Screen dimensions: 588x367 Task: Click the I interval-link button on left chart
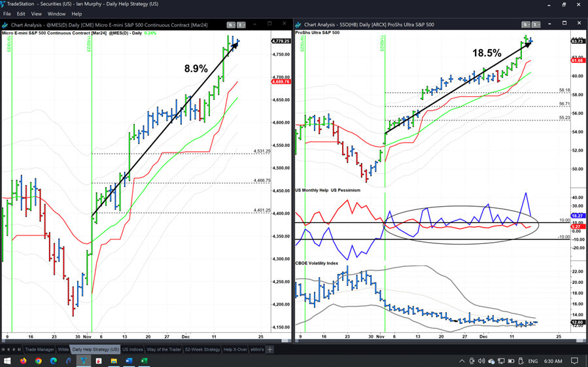(241, 25)
